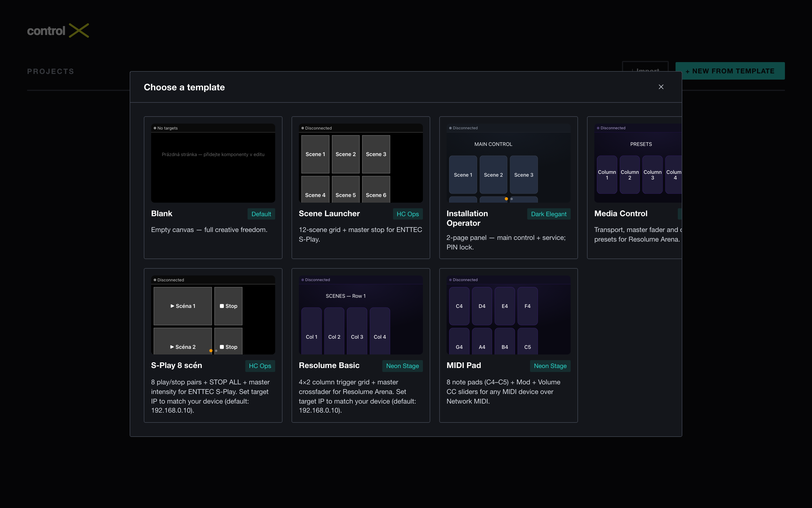Click the Scéna 1 play pad
This screenshot has width=812, height=508.
click(183, 306)
